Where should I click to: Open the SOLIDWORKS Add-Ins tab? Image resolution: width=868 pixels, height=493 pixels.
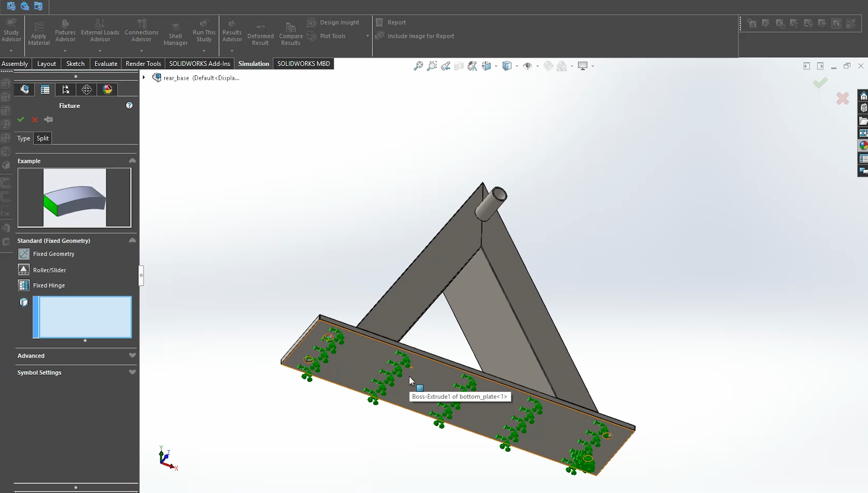point(200,64)
